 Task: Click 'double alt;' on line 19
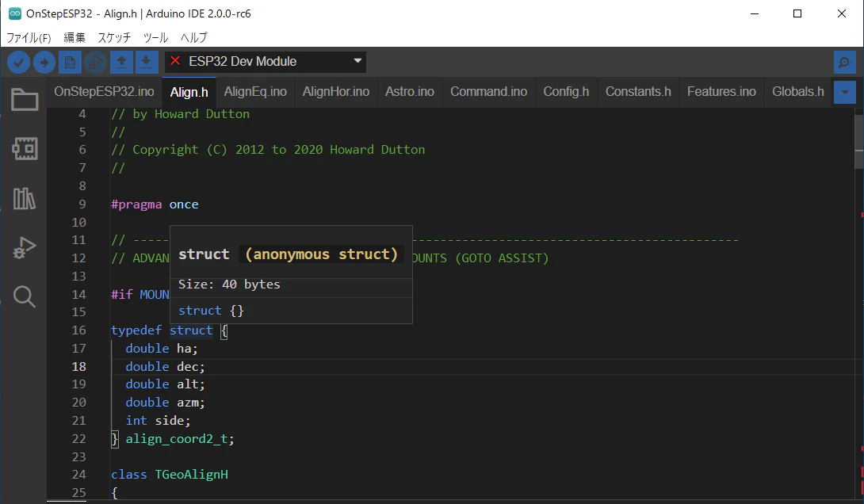pos(166,384)
